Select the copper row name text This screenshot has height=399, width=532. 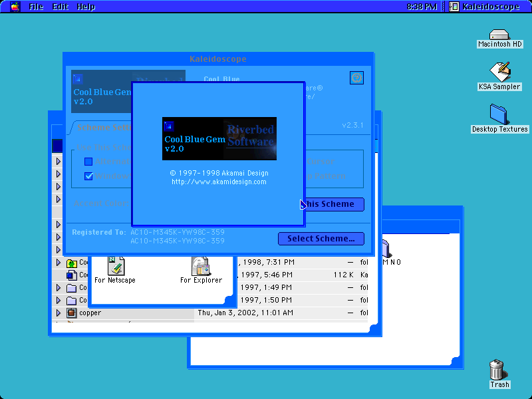[x=90, y=313]
